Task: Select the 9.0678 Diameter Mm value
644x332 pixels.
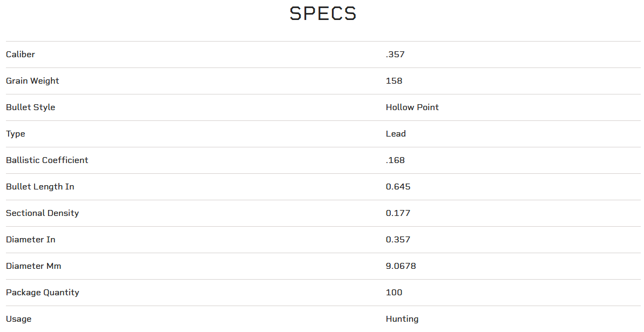Action: (401, 266)
